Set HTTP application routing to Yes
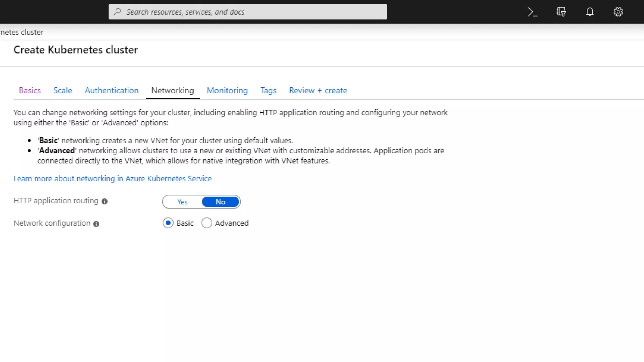 click(x=182, y=202)
